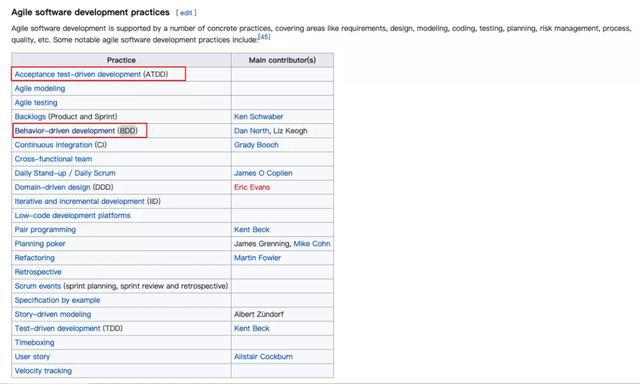
Task: Click the Dan North link
Action: coord(251,131)
